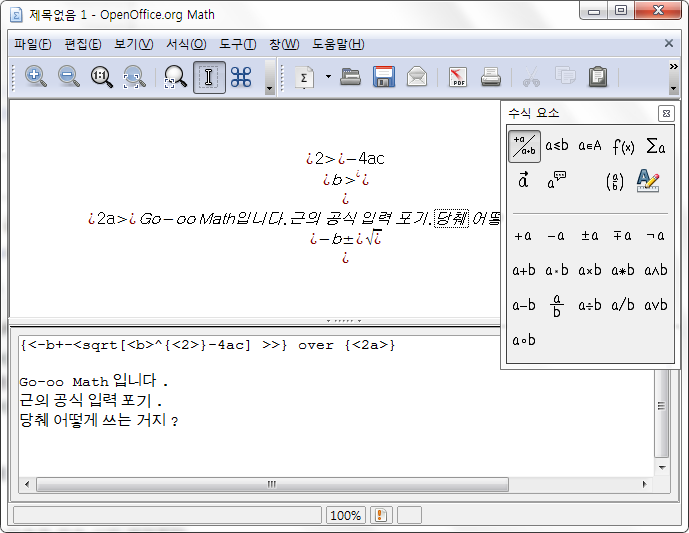Click the Save floppy disk icon
The height and width of the screenshot is (533, 689).
(384, 77)
